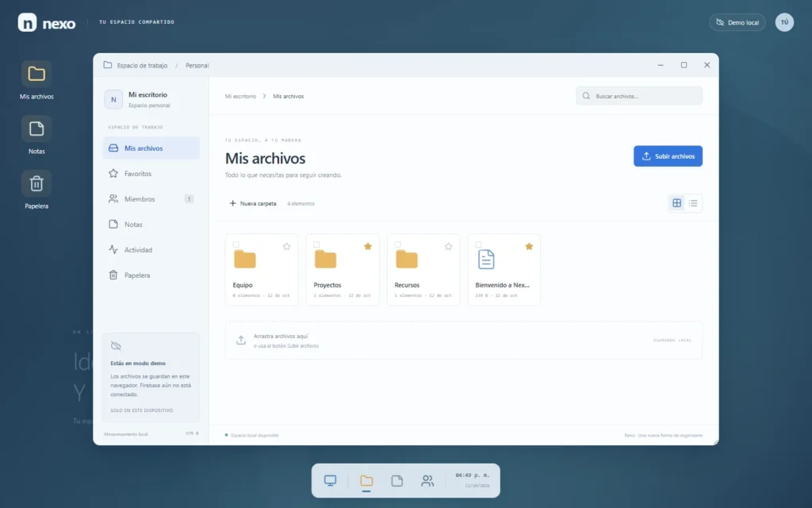
Task: Open Miembros in the sidebar
Action: (x=151, y=199)
